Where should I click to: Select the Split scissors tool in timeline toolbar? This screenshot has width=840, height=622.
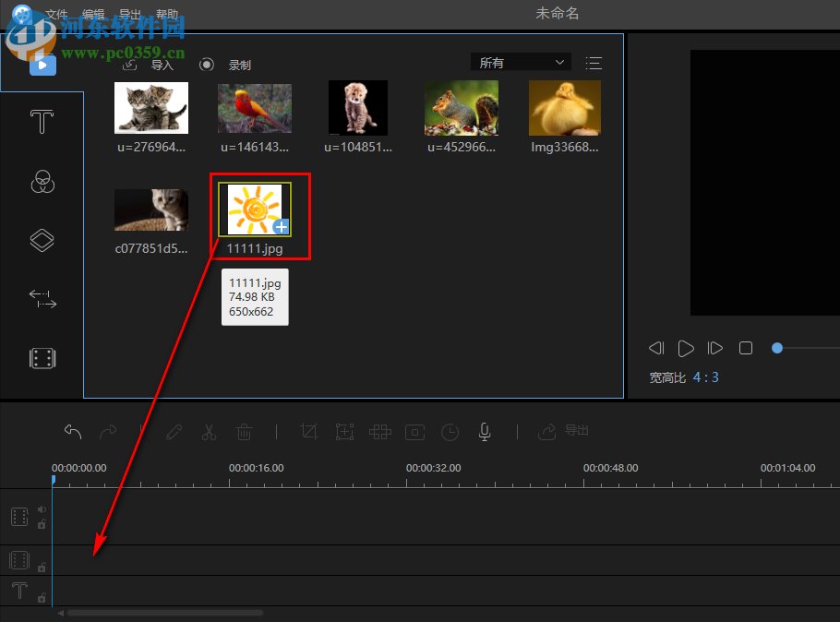209,432
